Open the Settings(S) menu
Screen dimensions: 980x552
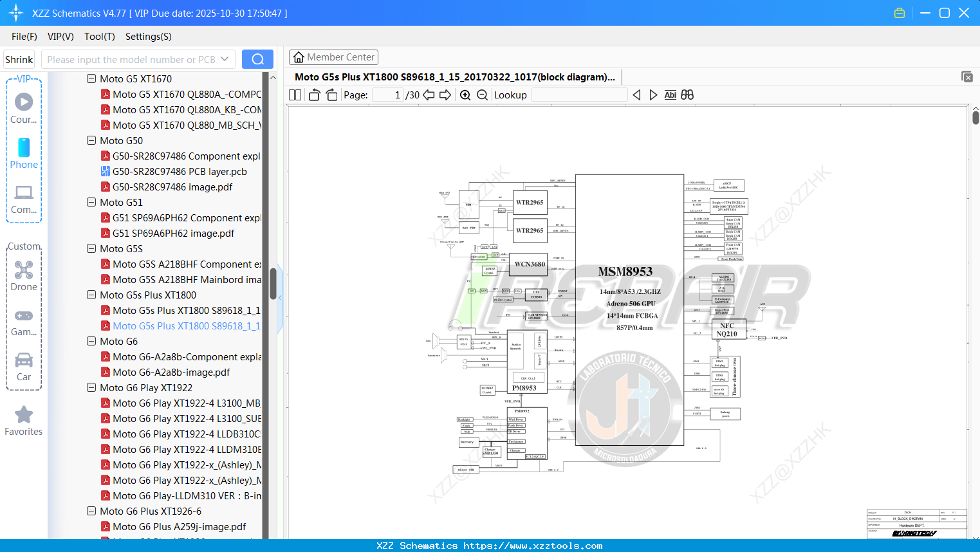(x=149, y=37)
